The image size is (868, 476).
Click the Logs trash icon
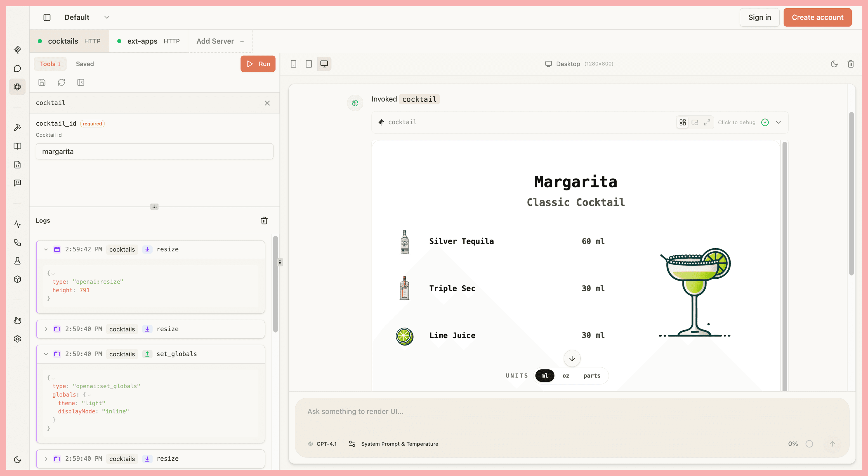[x=264, y=220]
